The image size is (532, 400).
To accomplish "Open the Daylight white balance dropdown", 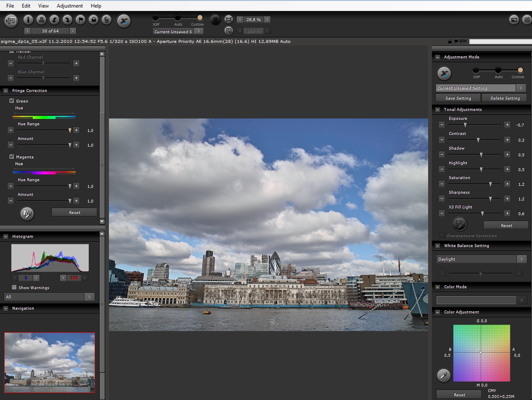I will [x=481, y=259].
